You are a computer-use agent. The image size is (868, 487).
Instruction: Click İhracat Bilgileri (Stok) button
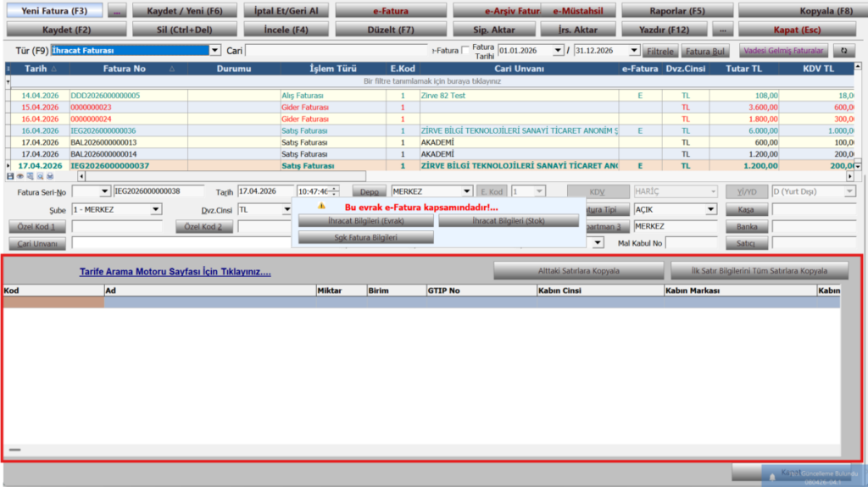509,221
